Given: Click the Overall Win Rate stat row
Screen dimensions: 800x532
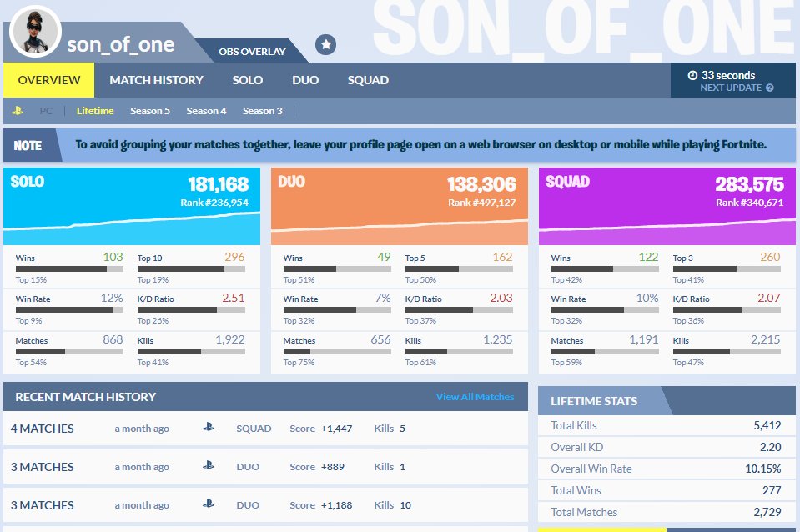Looking at the screenshot, I should pos(667,469).
